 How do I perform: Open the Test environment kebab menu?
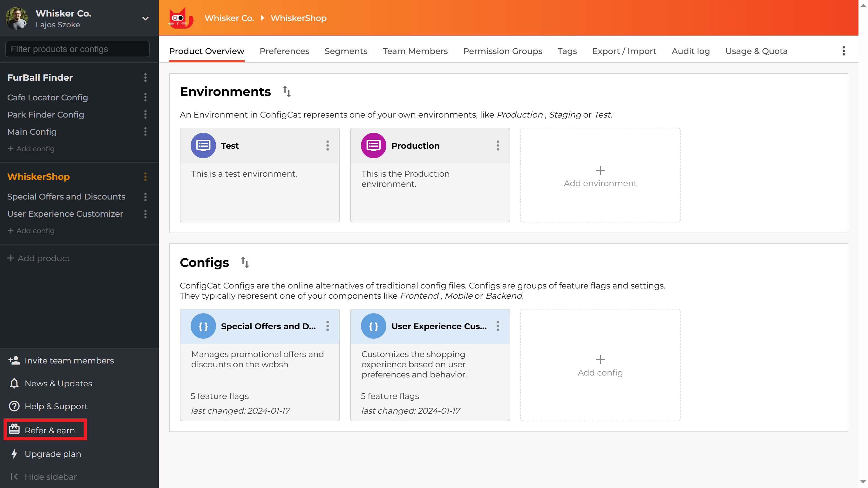[327, 146]
